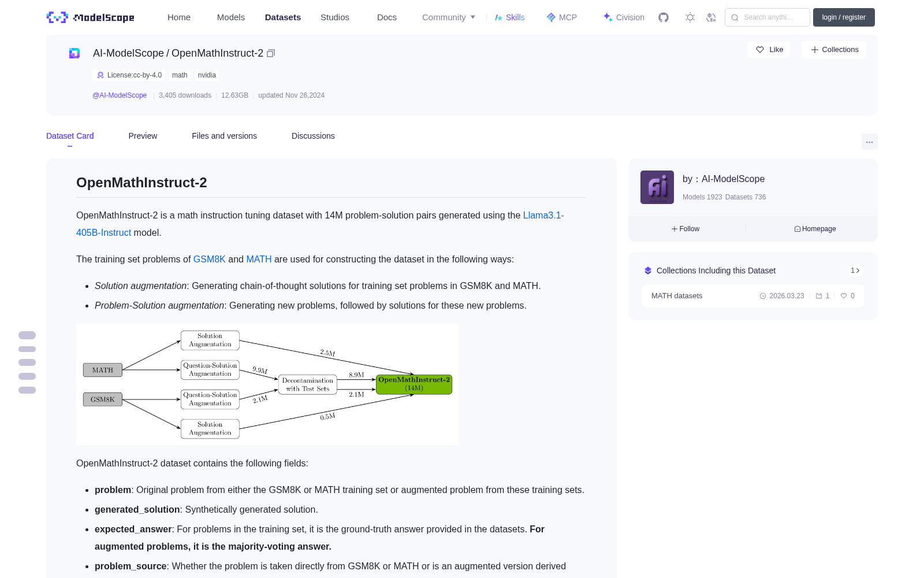924x578 pixels.
Task: Add the dataset to Collections
Action: tap(834, 50)
